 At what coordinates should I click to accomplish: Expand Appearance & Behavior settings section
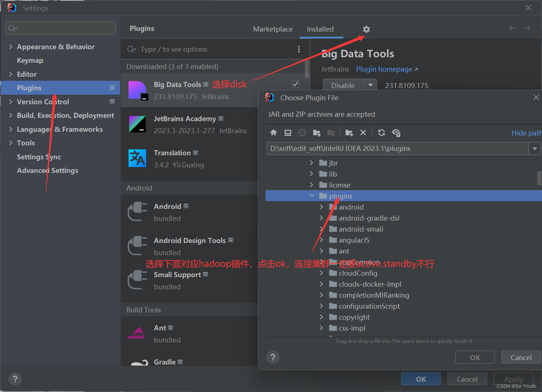point(11,47)
